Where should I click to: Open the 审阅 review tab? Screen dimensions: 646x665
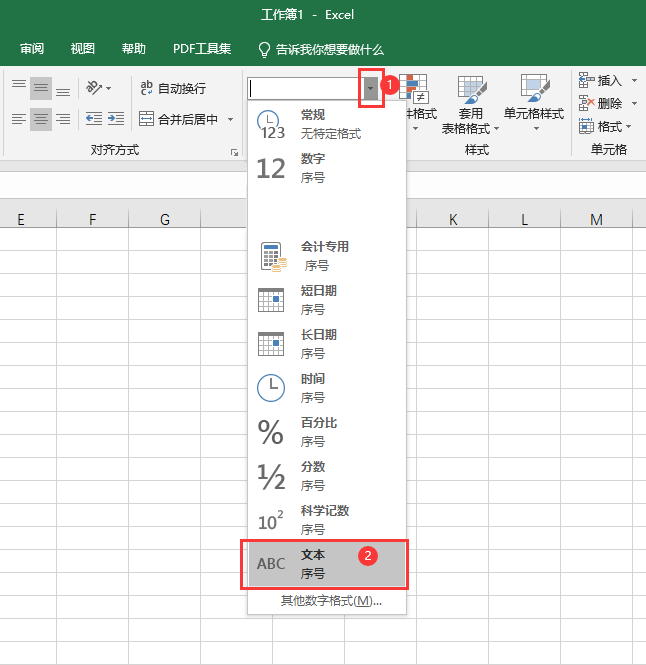click(32, 49)
